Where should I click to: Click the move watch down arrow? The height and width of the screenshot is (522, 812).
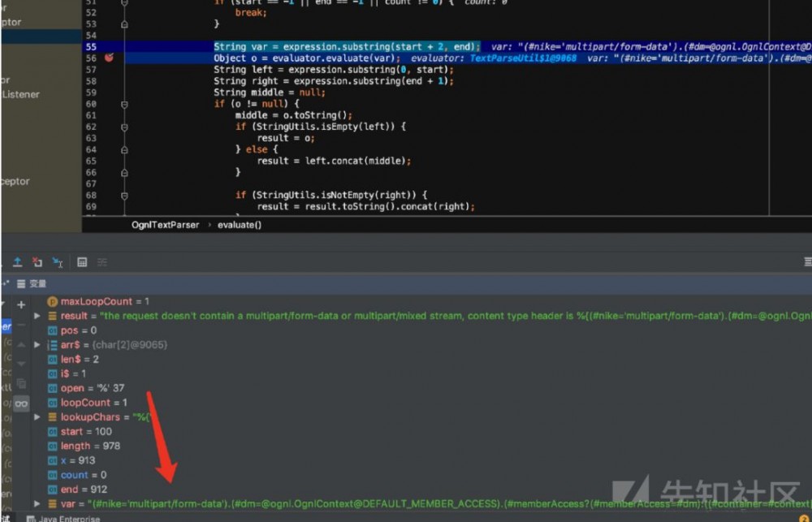[21, 364]
